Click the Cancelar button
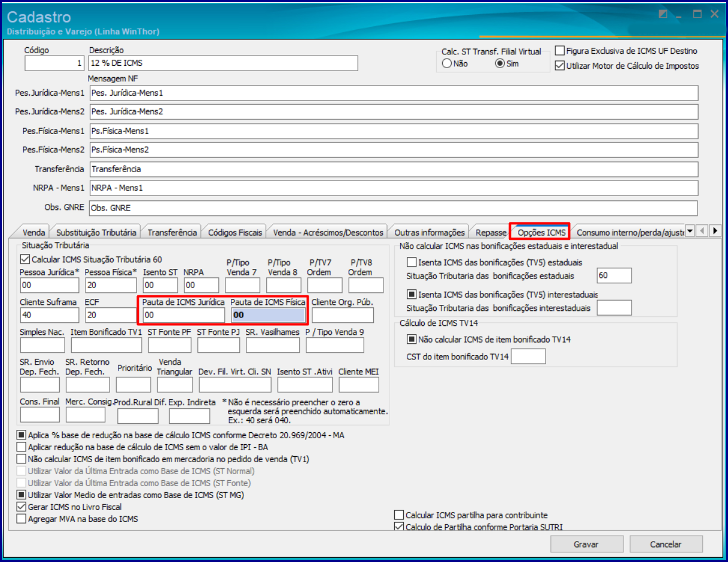 tap(668, 544)
